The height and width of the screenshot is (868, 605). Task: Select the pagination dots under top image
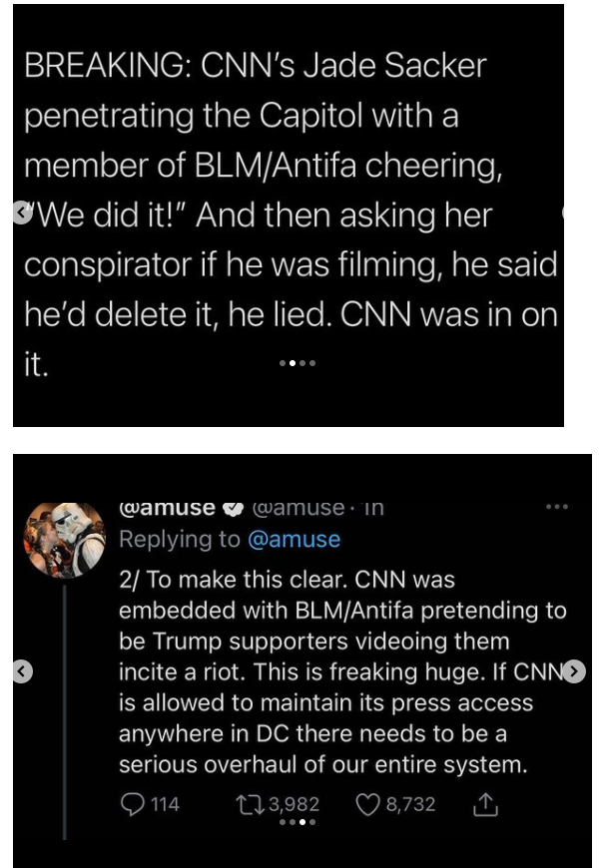(x=297, y=363)
